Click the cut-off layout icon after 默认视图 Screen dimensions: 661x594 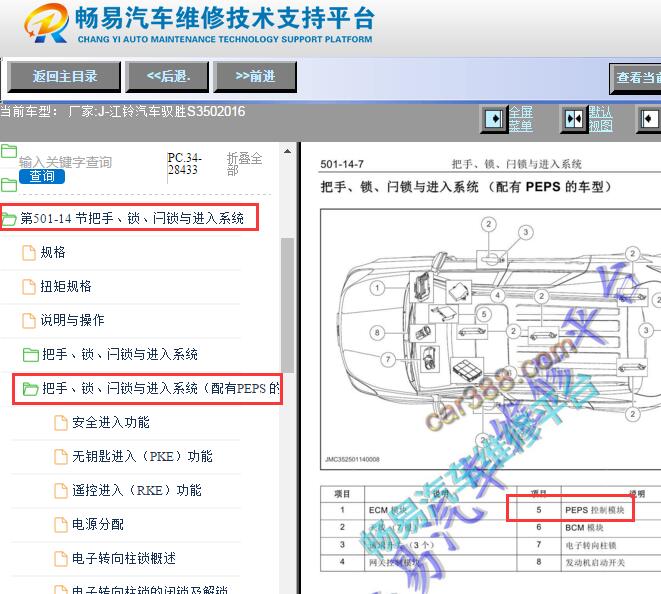(x=649, y=119)
